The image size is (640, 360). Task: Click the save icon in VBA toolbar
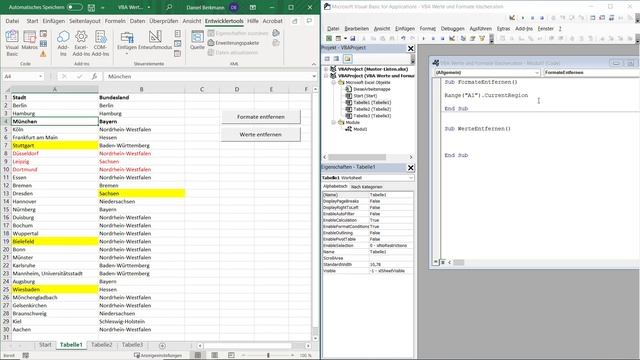pos(352,38)
